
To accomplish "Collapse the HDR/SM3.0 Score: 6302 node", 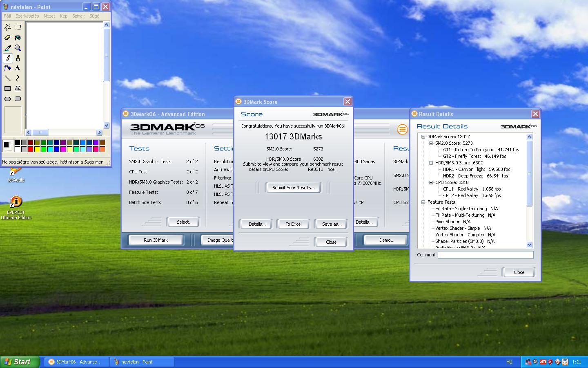I will point(431,163).
